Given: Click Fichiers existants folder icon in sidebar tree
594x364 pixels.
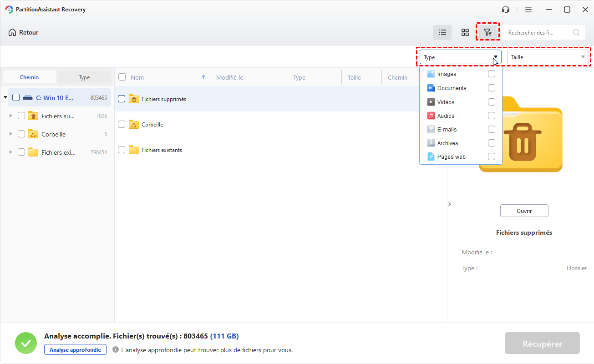Looking at the screenshot, I should point(33,152).
